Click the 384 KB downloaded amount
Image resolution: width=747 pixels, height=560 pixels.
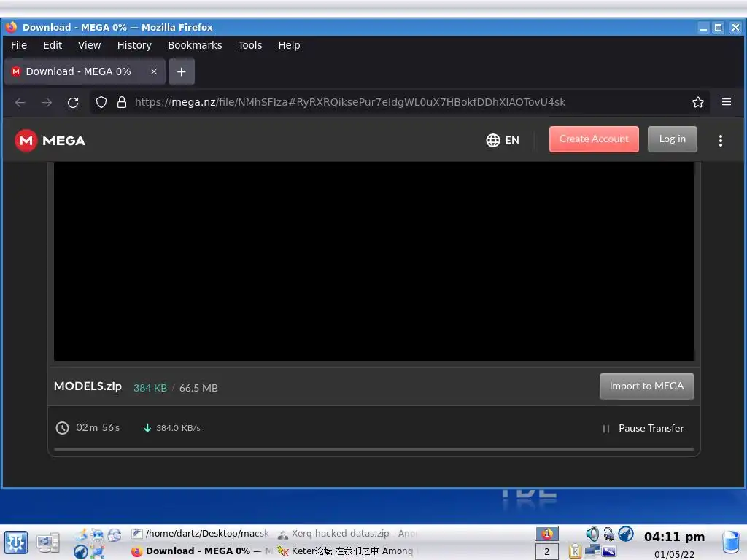point(150,388)
